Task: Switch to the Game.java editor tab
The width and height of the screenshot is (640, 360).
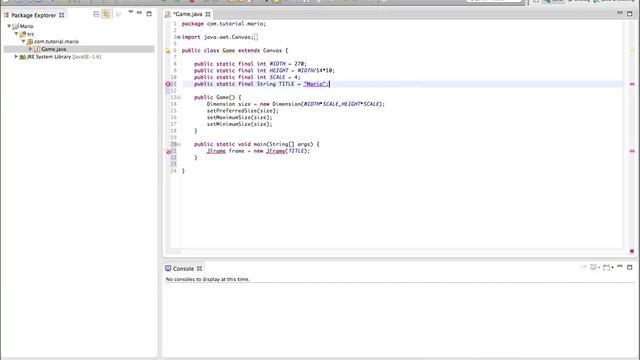Action: [188, 14]
